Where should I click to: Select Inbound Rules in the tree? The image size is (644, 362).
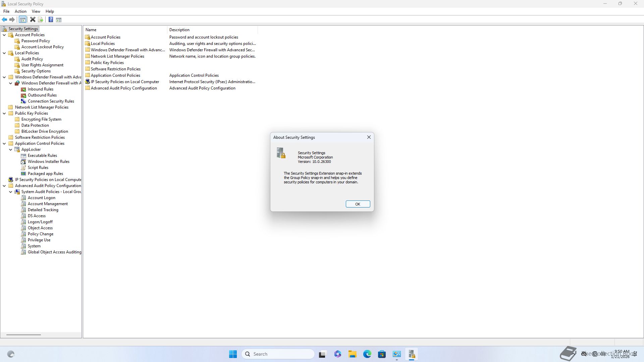click(x=40, y=89)
